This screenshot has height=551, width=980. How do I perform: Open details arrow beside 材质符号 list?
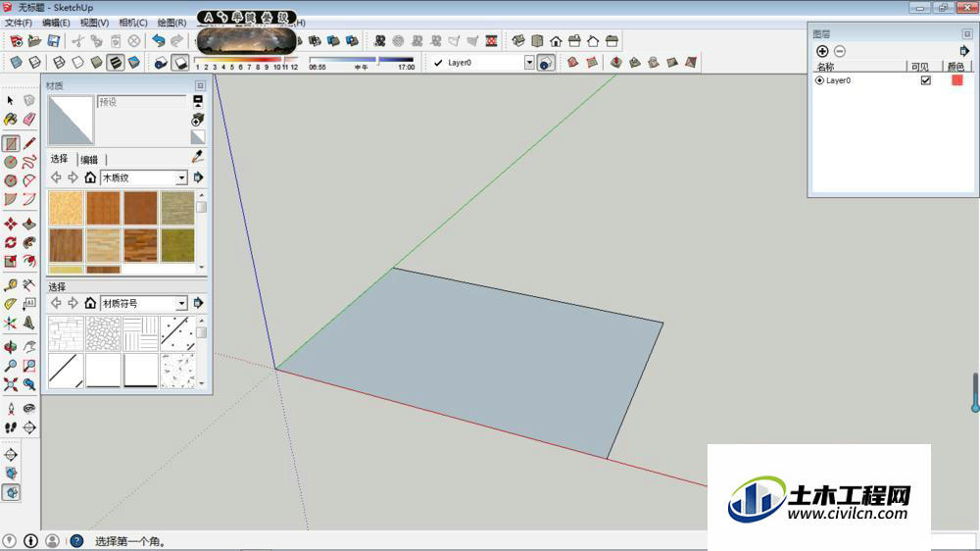tap(199, 303)
